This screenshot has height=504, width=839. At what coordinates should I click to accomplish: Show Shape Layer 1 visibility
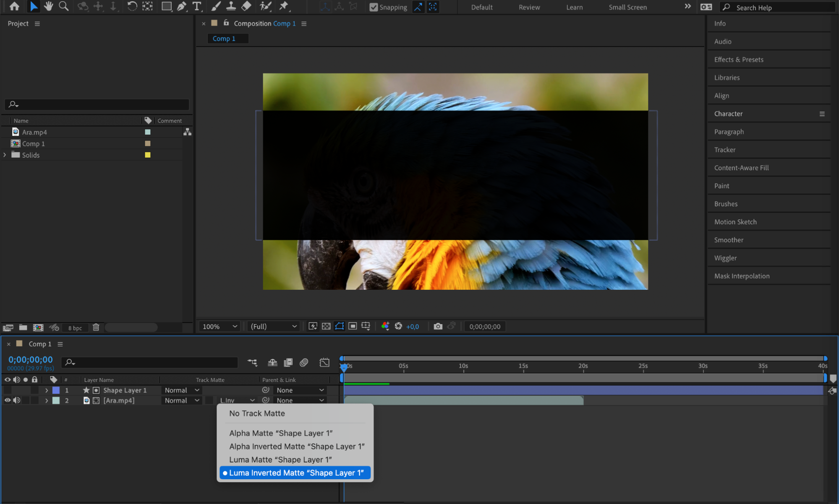pyautogui.click(x=8, y=390)
